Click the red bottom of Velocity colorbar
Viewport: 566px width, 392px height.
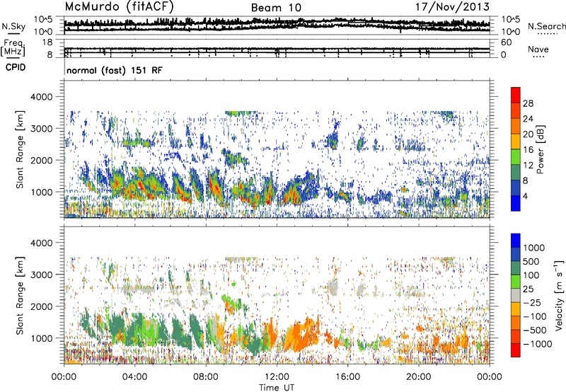click(516, 350)
